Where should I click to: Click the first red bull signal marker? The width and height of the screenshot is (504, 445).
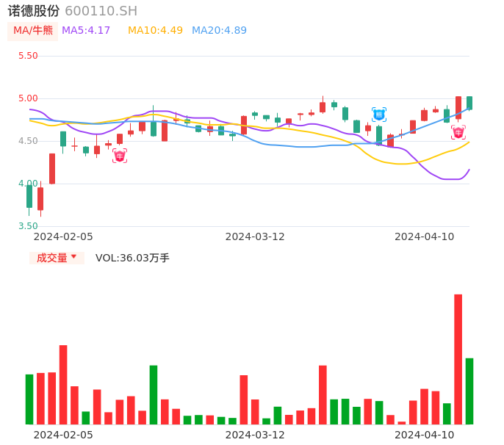(120, 156)
